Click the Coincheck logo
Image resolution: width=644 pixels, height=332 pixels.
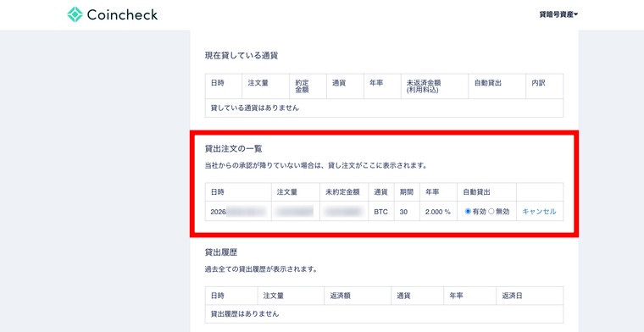click(x=113, y=14)
